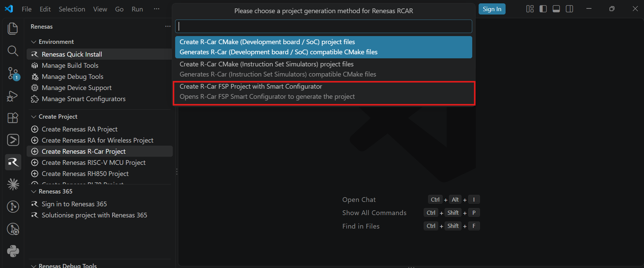Open Manage Smart Configurators

99,99
